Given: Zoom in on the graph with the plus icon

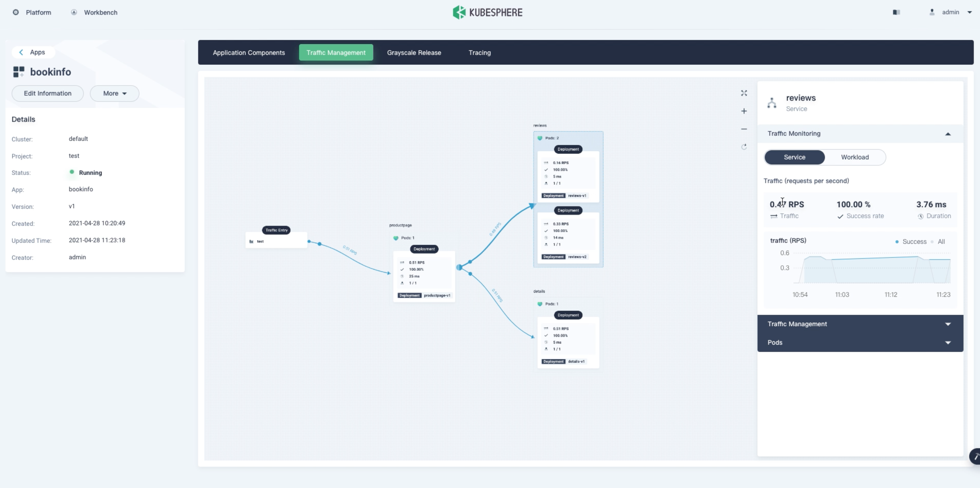Looking at the screenshot, I should (x=744, y=111).
